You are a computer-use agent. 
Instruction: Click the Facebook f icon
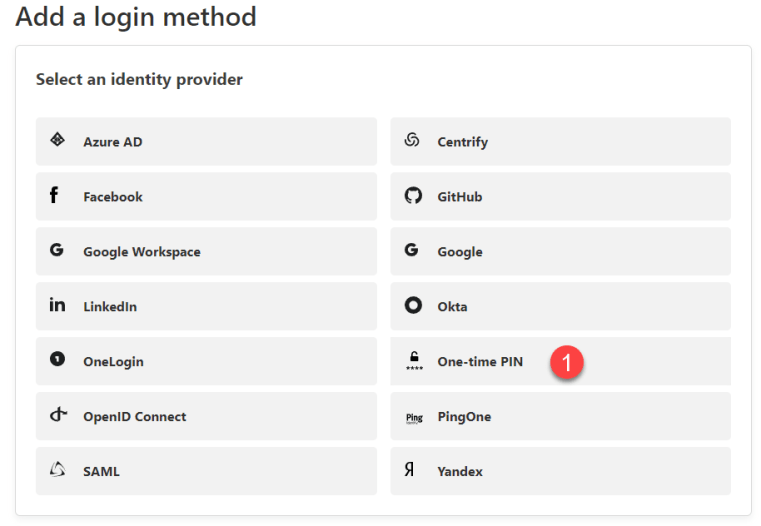click(54, 195)
